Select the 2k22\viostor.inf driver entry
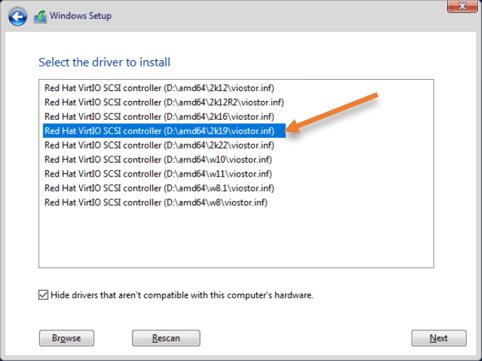Screen dimensions: 482x361 [x=159, y=145]
